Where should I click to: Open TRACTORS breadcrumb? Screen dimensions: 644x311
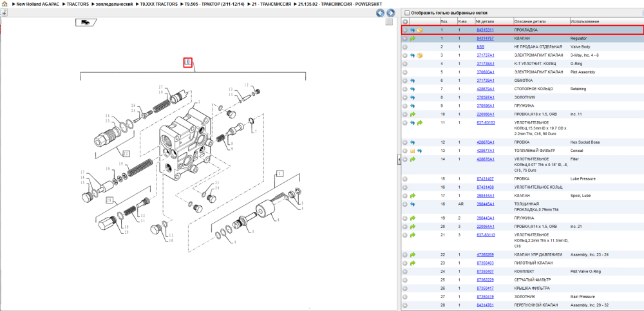(x=78, y=4)
